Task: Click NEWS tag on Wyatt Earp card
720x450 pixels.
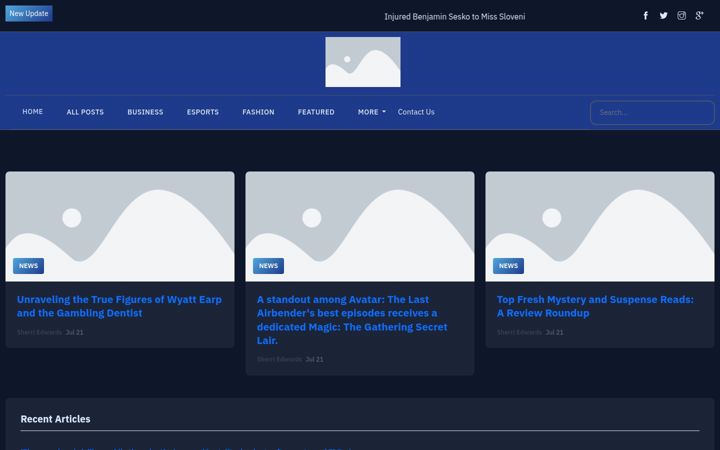Action: click(28, 266)
